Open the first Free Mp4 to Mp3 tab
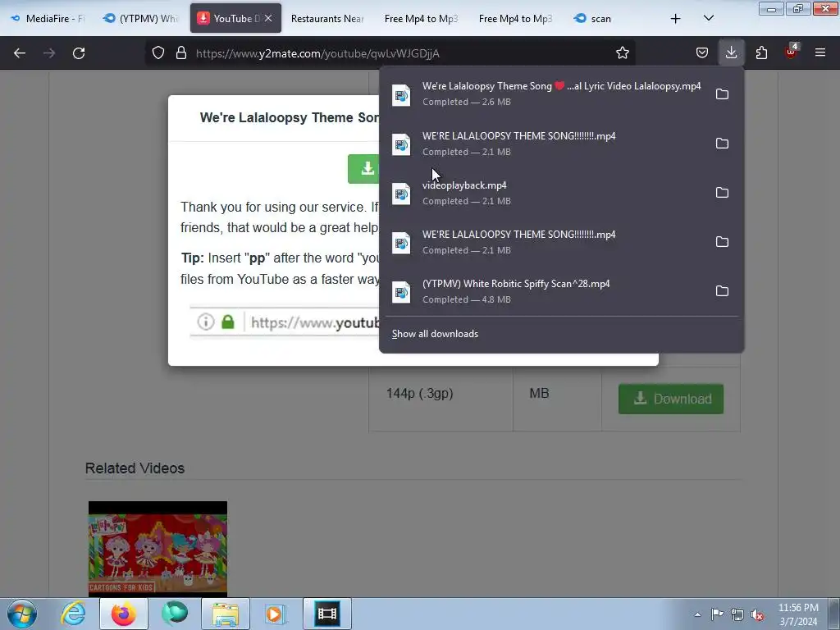The width and height of the screenshot is (840, 630). coord(421,19)
